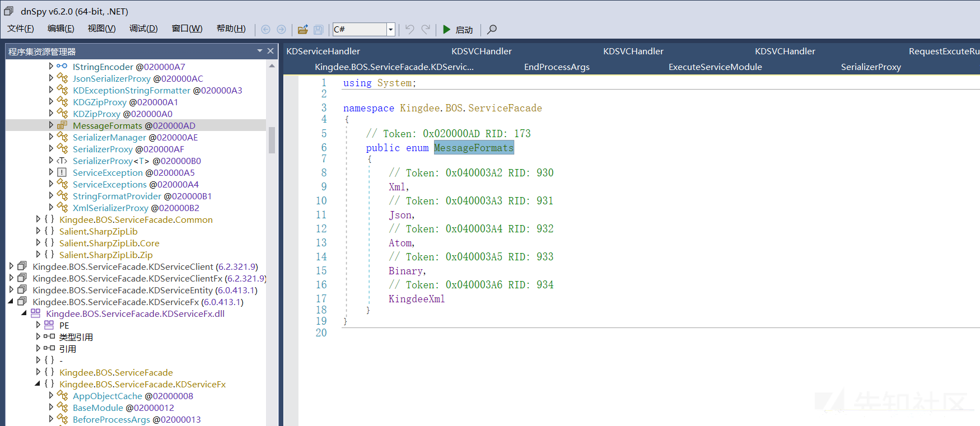Open assembly explorer panel options dropdown
The width and height of the screenshot is (980, 426).
(260, 51)
